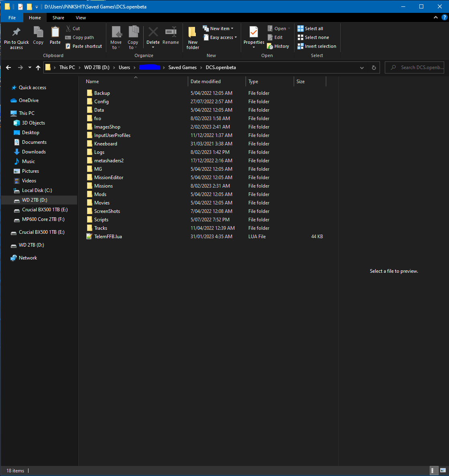The image size is (449, 476).
Task: Click the History icon in the Open group
Action: (278, 46)
